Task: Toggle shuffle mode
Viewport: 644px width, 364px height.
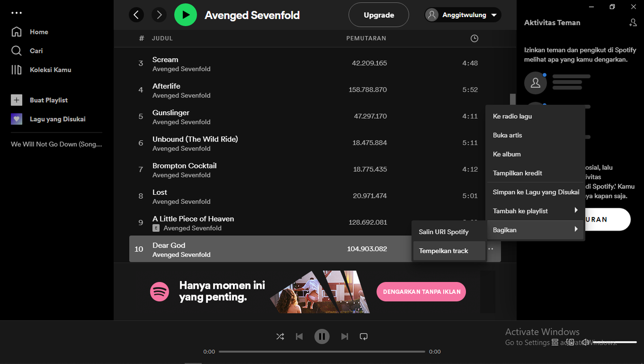Action: coord(280,336)
